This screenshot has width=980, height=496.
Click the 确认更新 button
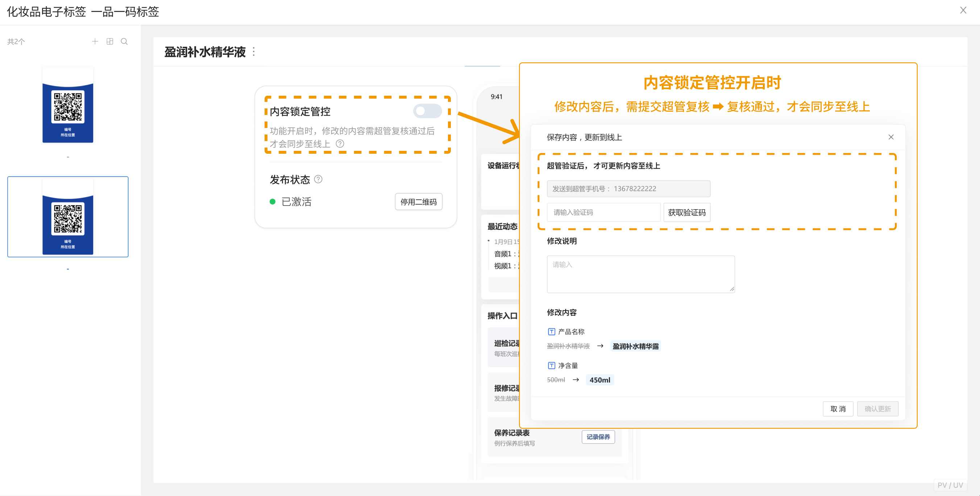pos(877,409)
